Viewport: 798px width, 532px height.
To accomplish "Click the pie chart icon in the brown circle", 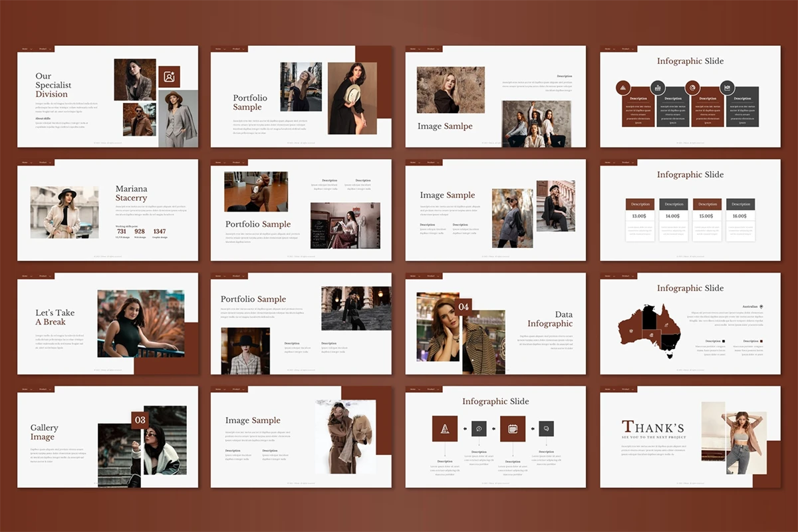I will [692, 87].
